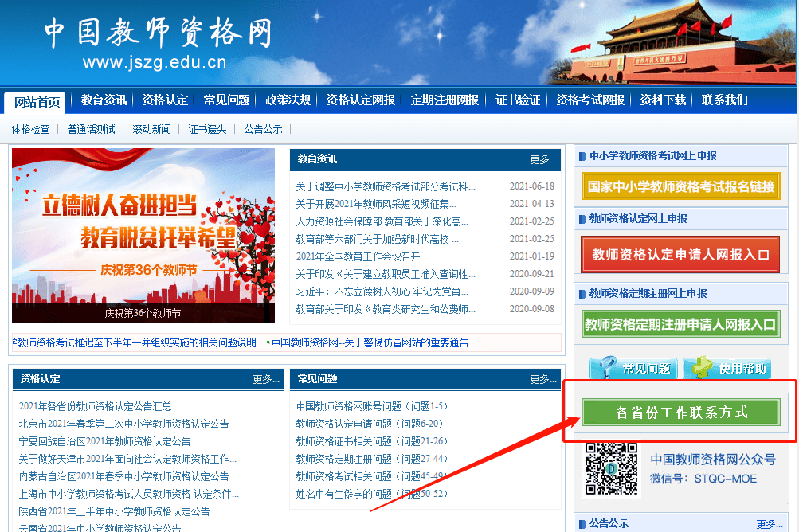Open 资格考试网报 navigation item
The width and height of the screenshot is (799, 532).
point(590,100)
